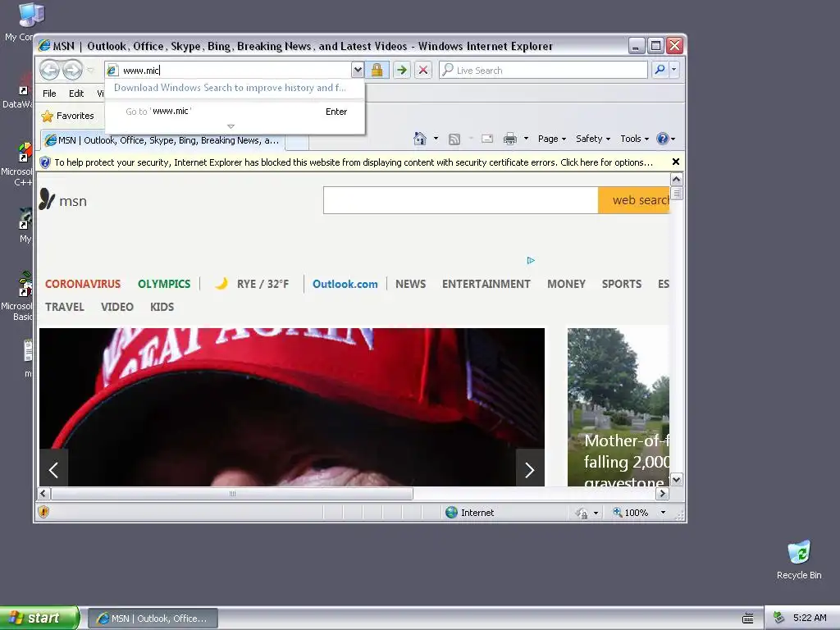Viewport: 840px width, 630px height.
Task: Show the previous carousel slide
Action: pyautogui.click(x=53, y=469)
